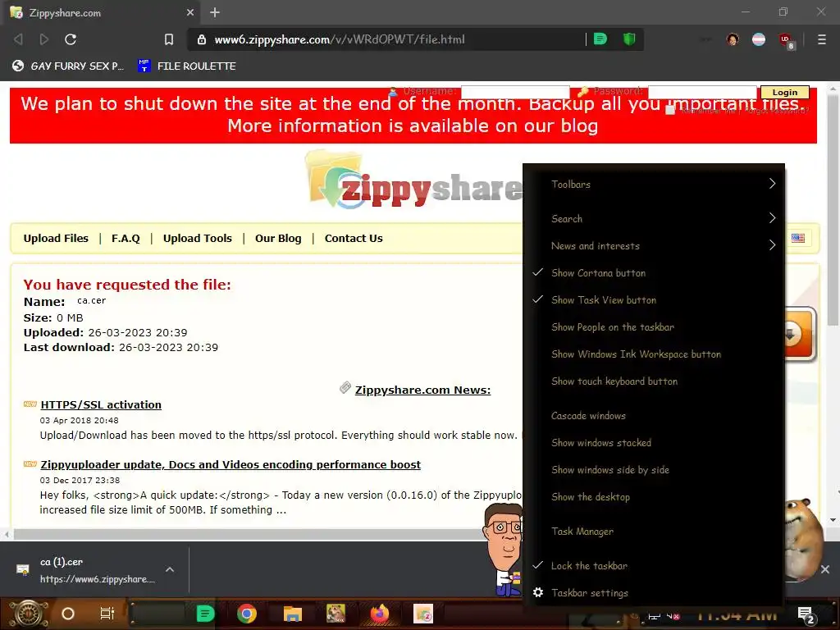Close the downloads bar
840x630 pixels.
pos(825,569)
